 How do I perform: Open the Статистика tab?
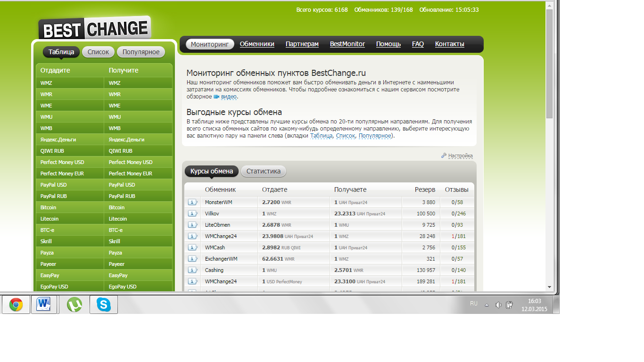[263, 171]
